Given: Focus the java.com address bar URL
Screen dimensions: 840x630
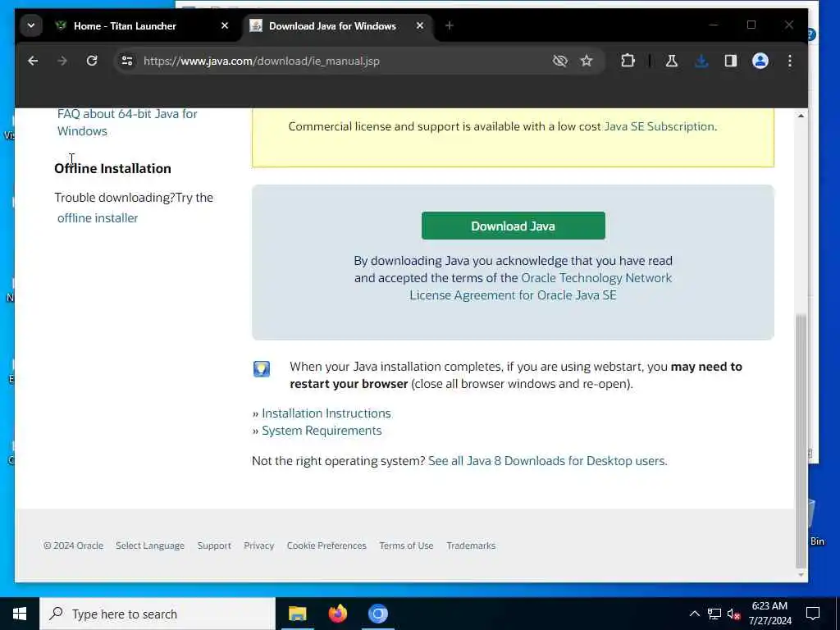Looking at the screenshot, I should tap(262, 61).
